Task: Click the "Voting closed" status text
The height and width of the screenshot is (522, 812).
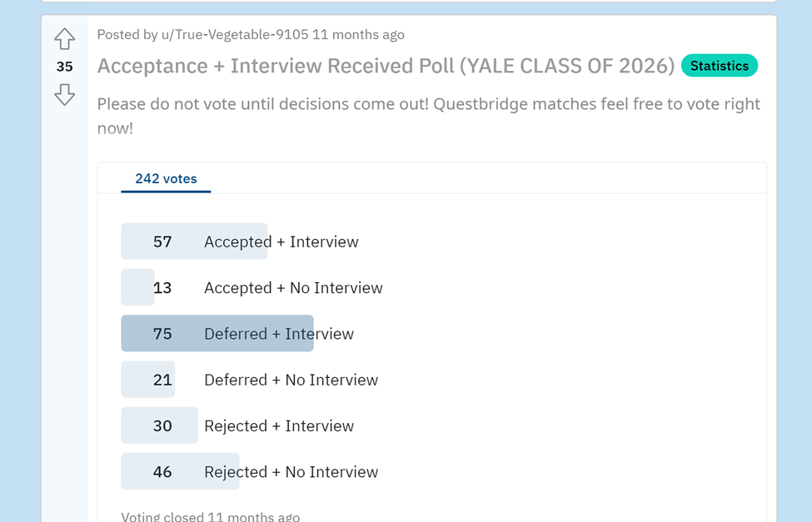Action: pyautogui.click(x=210, y=516)
